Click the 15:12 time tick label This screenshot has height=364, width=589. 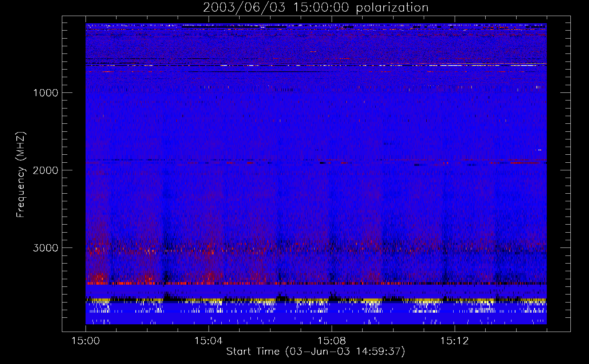454,341
